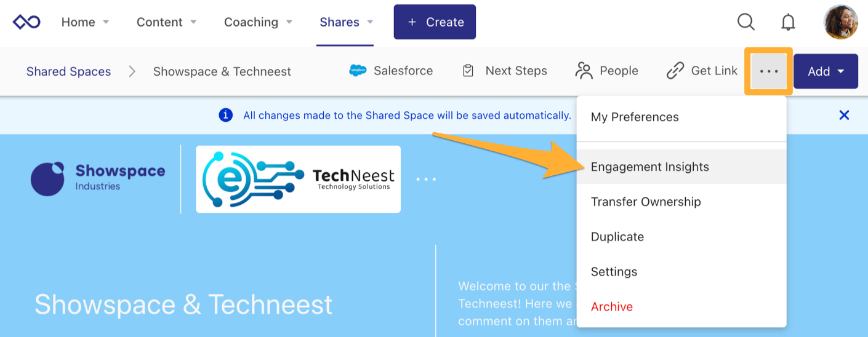868x337 pixels.
Task: Select Engagement Insights from menu
Action: [x=649, y=167]
